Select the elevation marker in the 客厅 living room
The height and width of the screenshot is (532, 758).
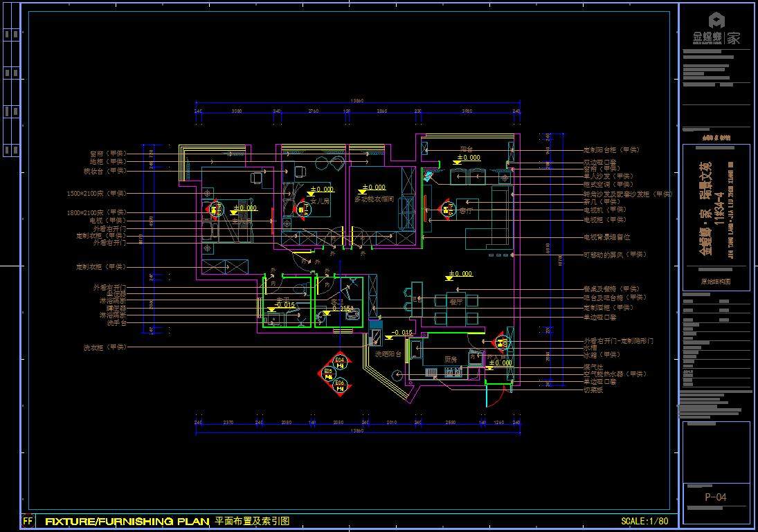(x=446, y=207)
